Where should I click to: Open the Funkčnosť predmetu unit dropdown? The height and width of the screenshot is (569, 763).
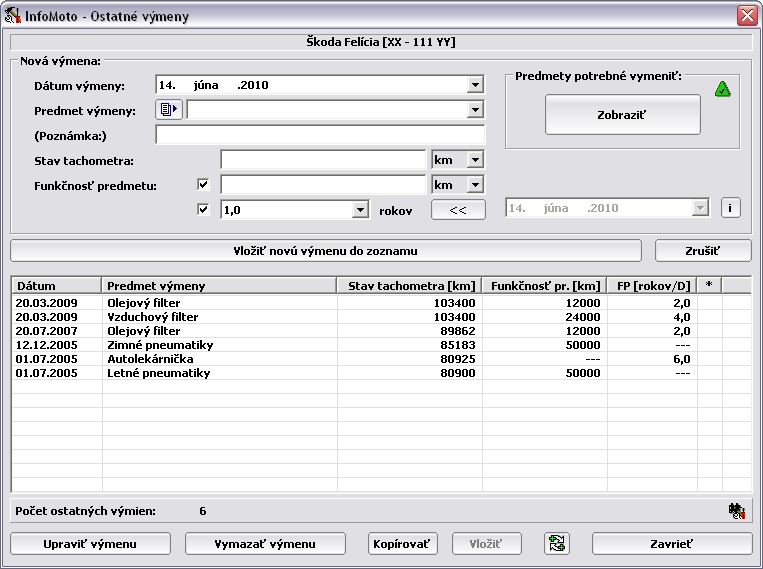(x=475, y=184)
